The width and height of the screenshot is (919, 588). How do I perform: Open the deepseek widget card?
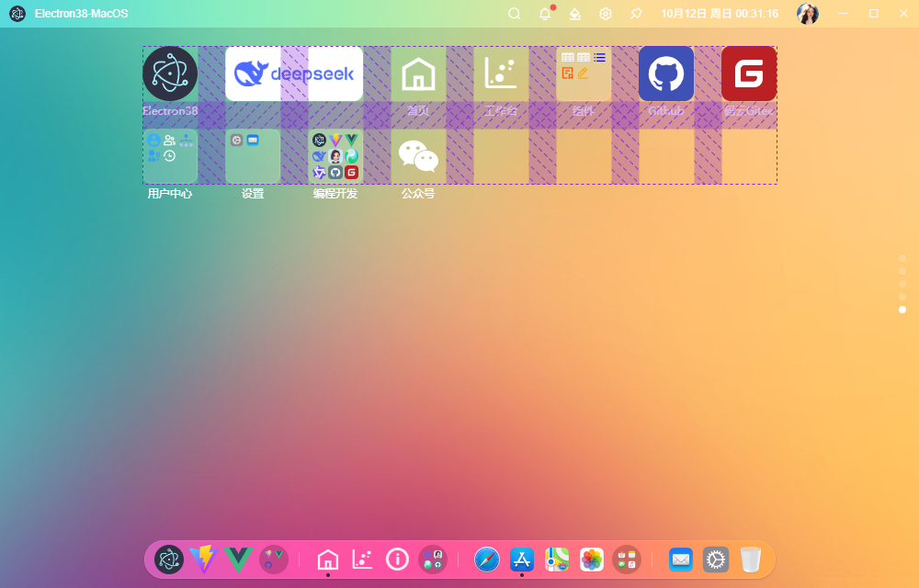click(x=294, y=73)
